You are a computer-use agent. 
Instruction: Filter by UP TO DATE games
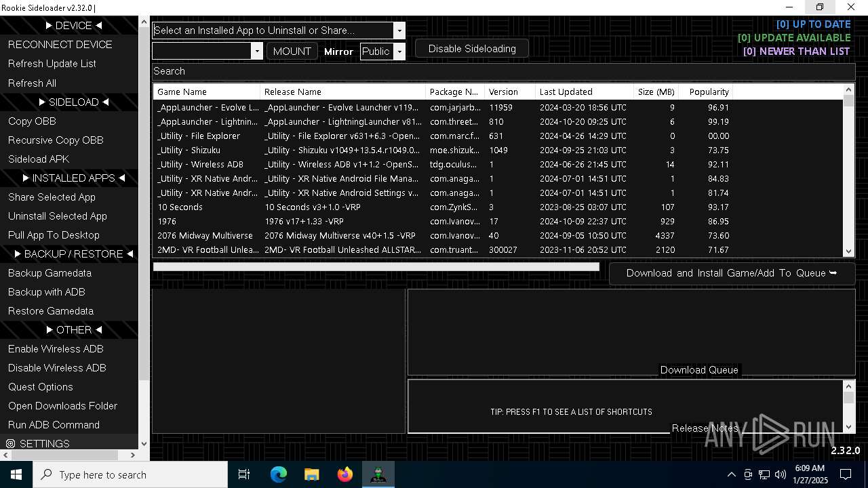(x=813, y=24)
